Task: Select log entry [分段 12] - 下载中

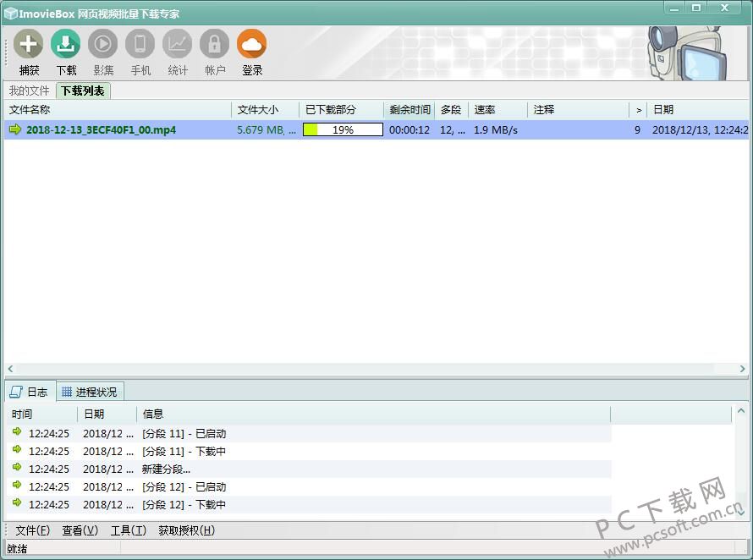Action: tap(310, 504)
